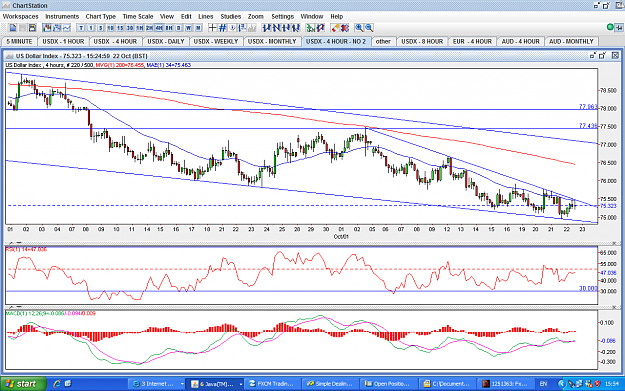Select the monthly (M) time scale button

click(198, 28)
